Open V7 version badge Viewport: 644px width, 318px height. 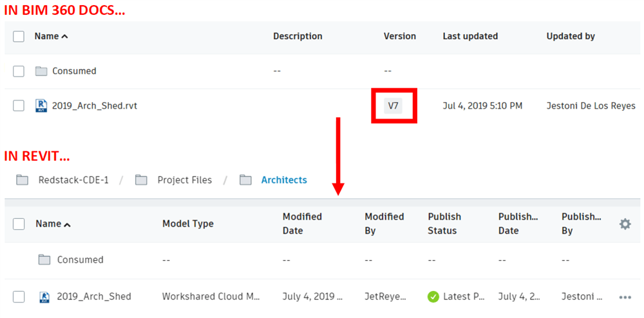point(393,106)
